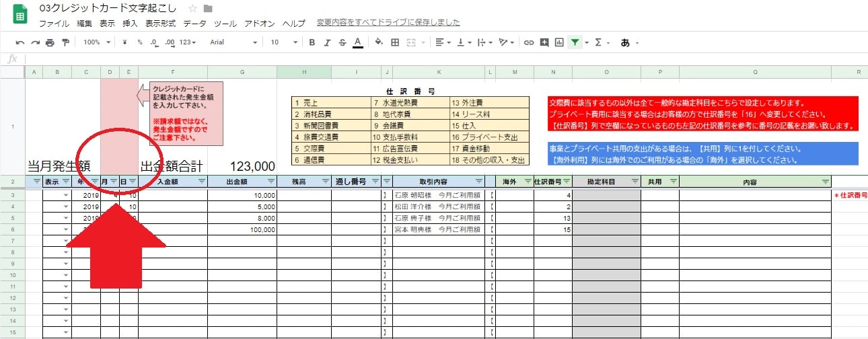Screen dimensions: 868x339
Task: Open more number formats 123 dropdown
Action: point(188,42)
